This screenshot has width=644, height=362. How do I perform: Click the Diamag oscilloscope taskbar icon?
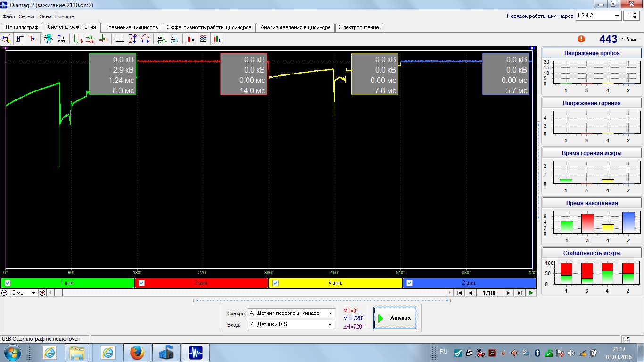pos(195,353)
